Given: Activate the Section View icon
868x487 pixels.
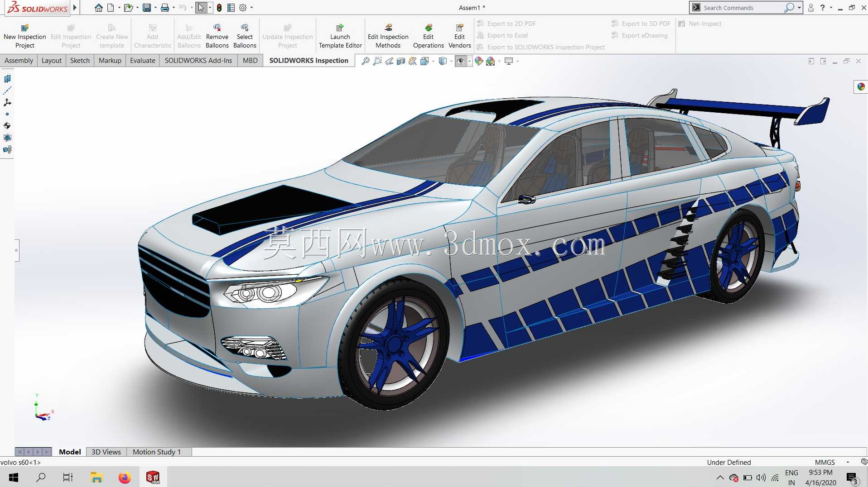Looking at the screenshot, I should (401, 61).
